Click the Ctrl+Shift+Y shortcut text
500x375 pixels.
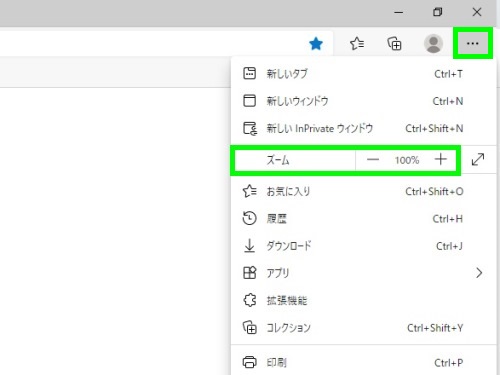435,328
